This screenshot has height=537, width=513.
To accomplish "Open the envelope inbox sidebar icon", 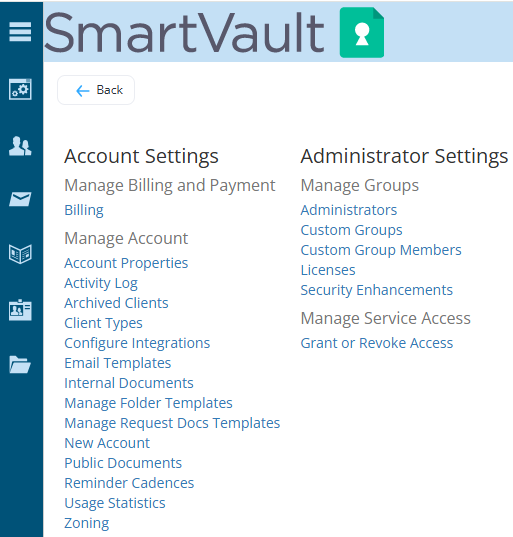I will pyautogui.click(x=20, y=199).
